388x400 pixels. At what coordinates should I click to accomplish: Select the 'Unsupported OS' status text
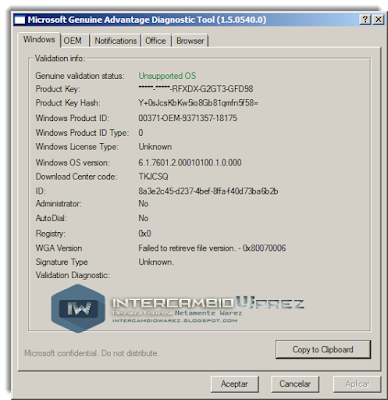167,76
